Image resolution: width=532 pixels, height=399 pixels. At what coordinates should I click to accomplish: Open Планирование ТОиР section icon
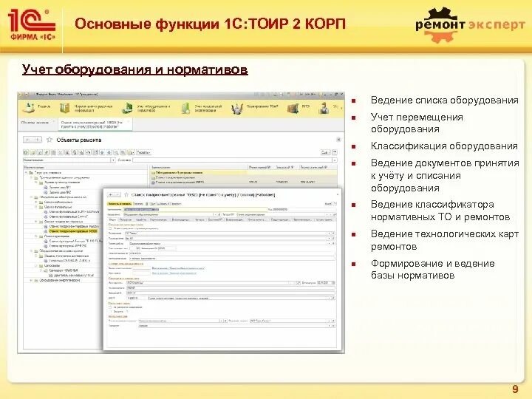[x=237, y=109]
